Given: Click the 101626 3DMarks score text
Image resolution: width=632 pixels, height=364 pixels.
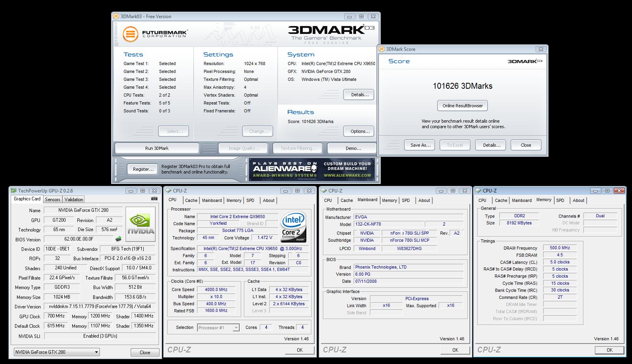Looking at the screenshot, I should (463, 86).
